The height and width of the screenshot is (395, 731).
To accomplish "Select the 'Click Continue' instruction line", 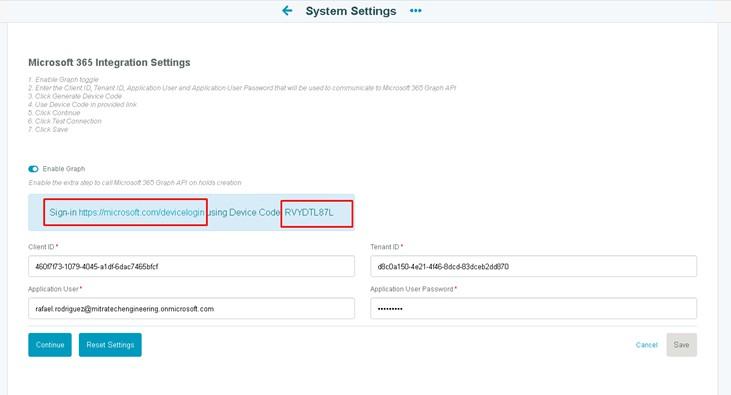I will coord(54,113).
